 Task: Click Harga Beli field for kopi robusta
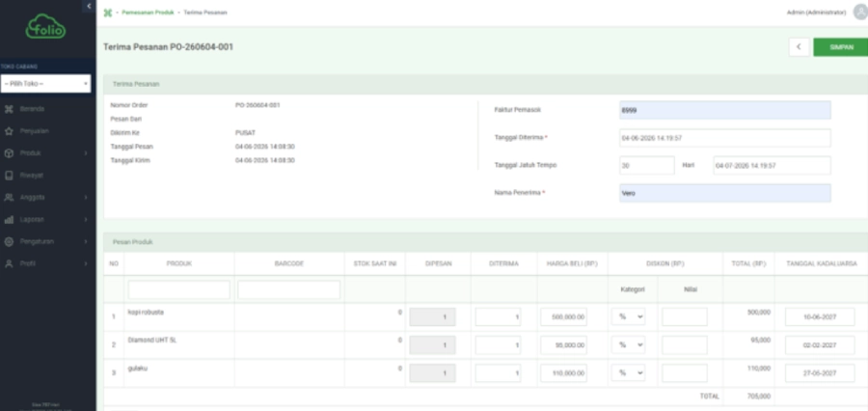point(563,316)
